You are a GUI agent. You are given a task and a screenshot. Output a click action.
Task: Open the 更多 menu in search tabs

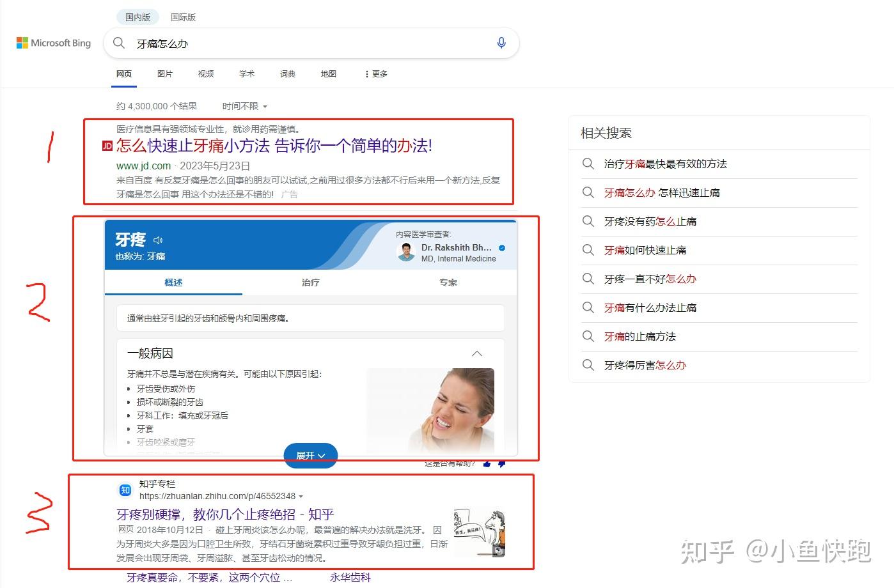pyautogui.click(x=376, y=74)
